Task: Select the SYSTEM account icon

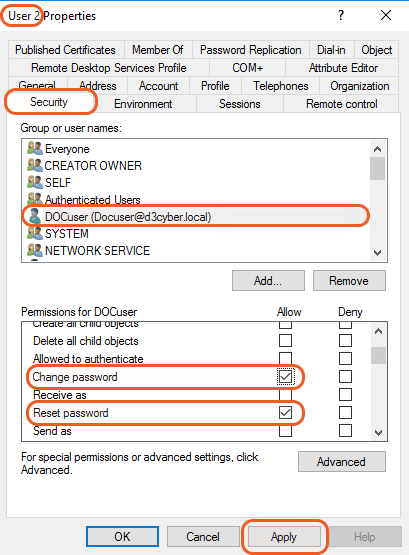Action: pyautogui.click(x=35, y=233)
